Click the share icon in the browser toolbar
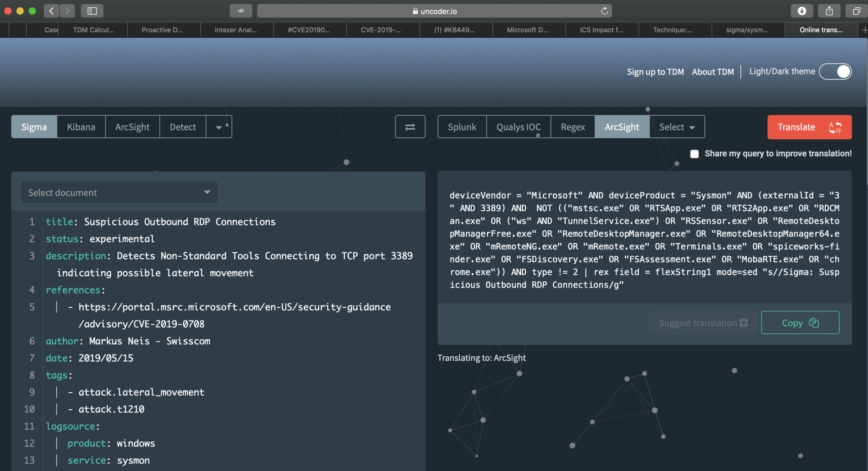The width and height of the screenshot is (868, 471). (829, 11)
